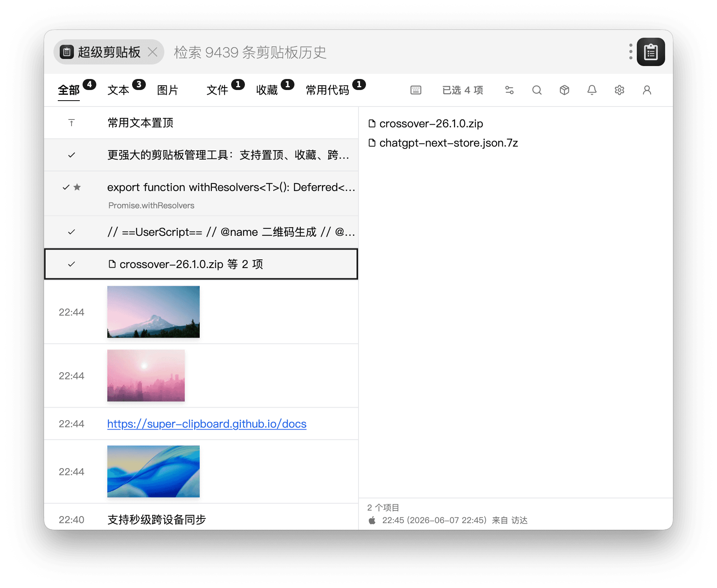Uncheck the crossover-26.1.0.zip 等 2 项 entry
Image resolution: width=717 pixels, height=588 pixels.
[x=72, y=265]
